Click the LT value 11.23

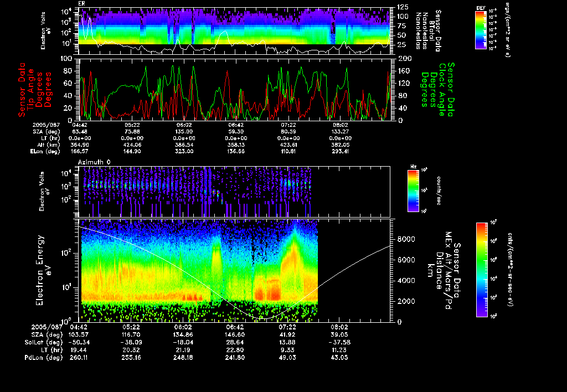pos(339,350)
